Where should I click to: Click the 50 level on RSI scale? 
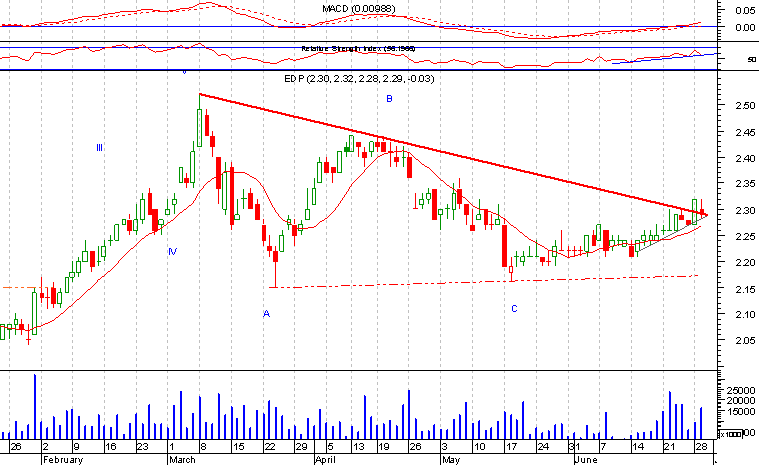pos(751,60)
